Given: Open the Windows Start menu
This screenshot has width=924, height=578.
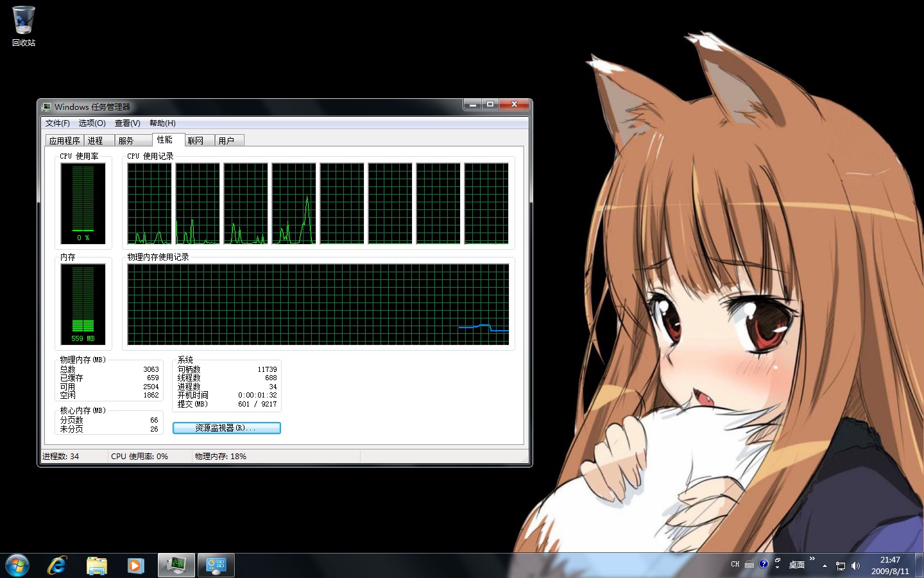Looking at the screenshot, I should tap(17, 566).
